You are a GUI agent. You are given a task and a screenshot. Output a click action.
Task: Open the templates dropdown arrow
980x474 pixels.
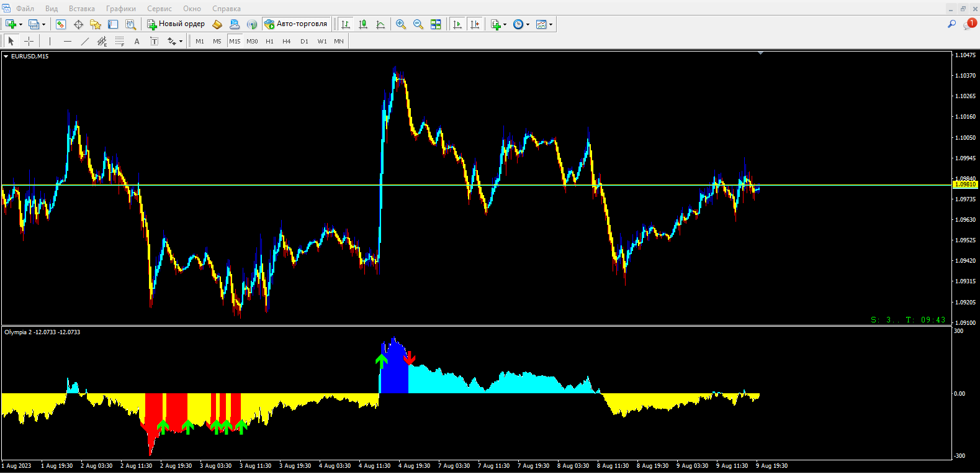click(551, 25)
